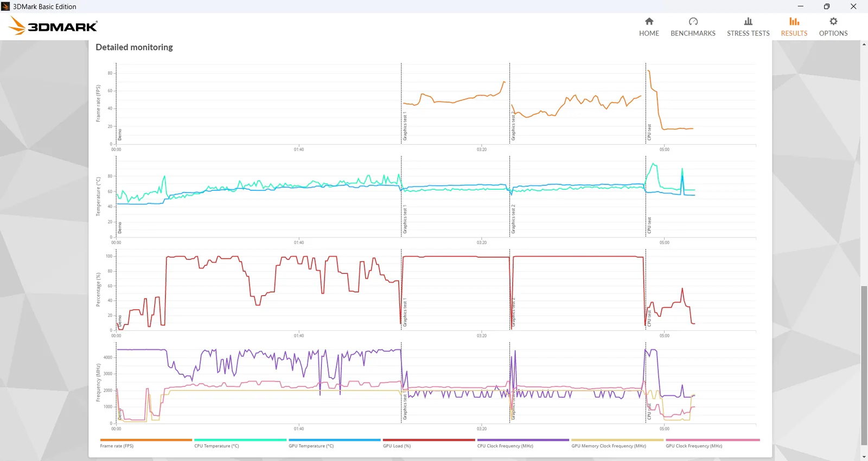
Task: Toggle the GPU Load (%) legend series
Action: click(x=429, y=443)
